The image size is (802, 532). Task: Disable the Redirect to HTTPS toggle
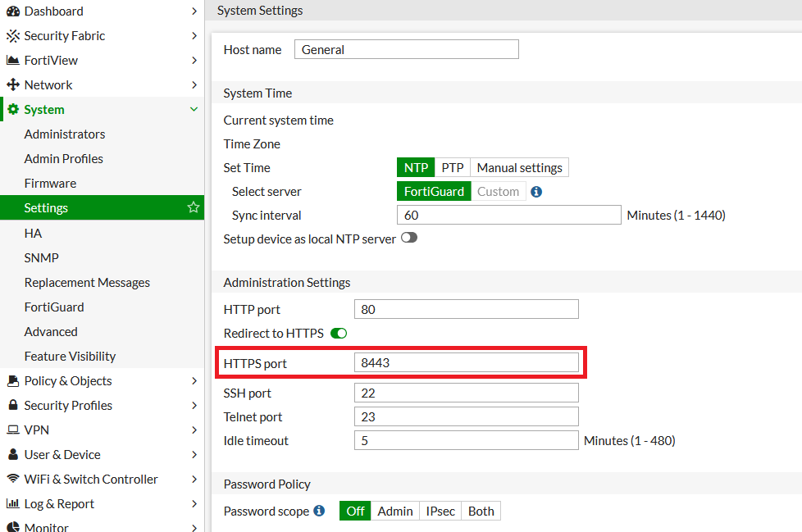tap(339, 334)
